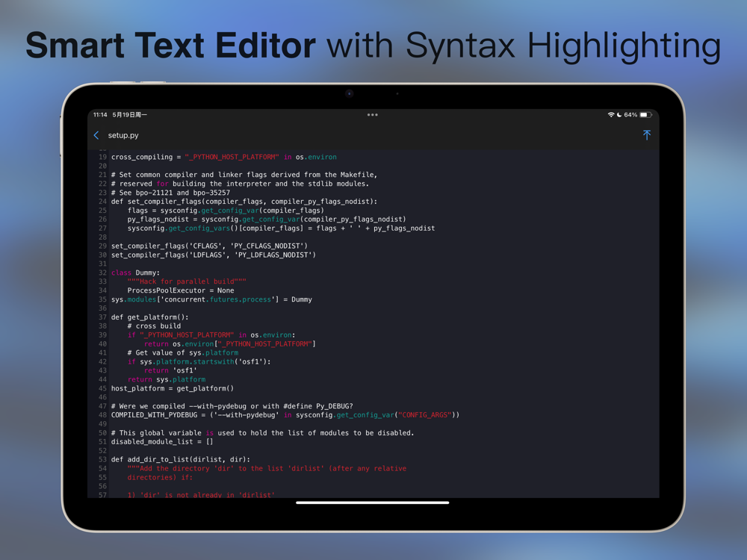Click 'COMPILED_WITH_PYDEBUG' assignment line
747x560 pixels.
(x=285, y=415)
